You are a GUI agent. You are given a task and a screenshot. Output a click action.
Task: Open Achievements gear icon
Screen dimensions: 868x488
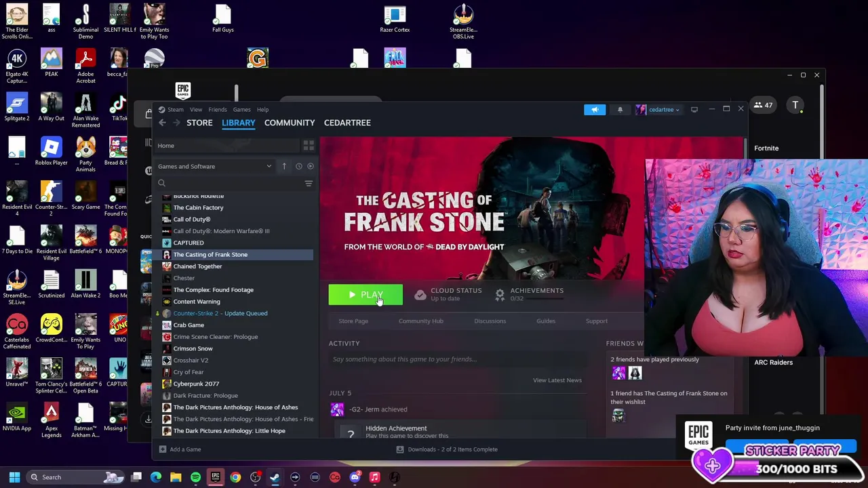click(x=500, y=295)
